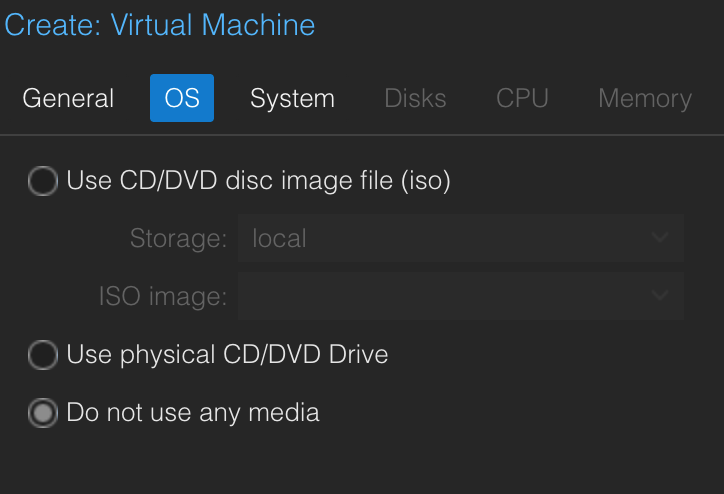The width and height of the screenshot is (724, 494).
Task: Select the OS tab
Action: click(182, 98)
